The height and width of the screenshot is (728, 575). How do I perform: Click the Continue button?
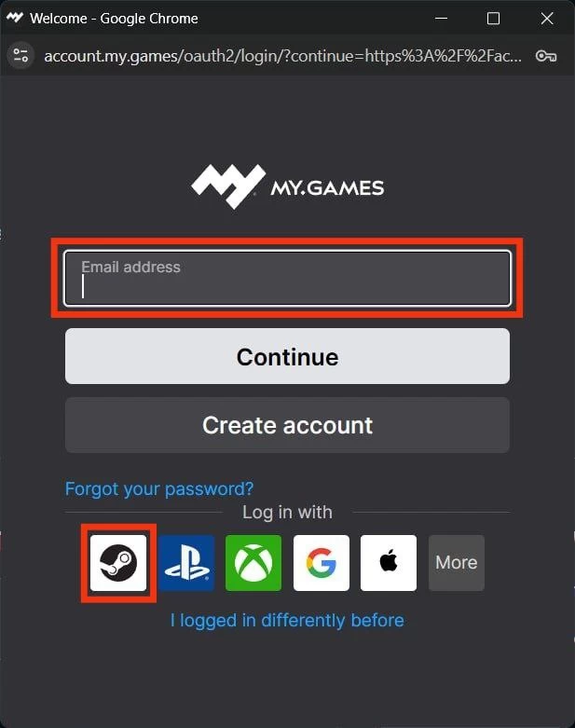click(x=287, y=356)
